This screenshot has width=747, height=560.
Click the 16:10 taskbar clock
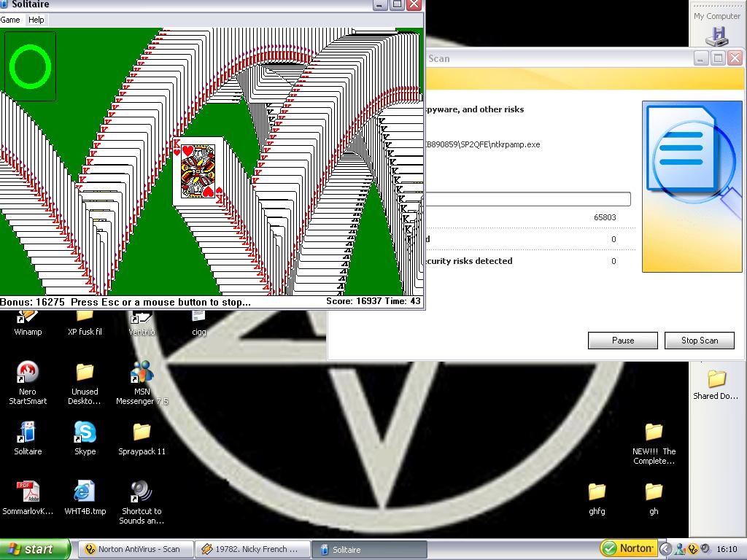coord(727,549)
